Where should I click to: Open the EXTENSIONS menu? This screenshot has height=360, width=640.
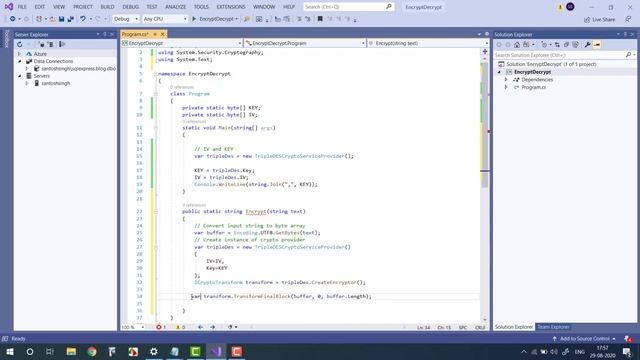pos(231,7)
